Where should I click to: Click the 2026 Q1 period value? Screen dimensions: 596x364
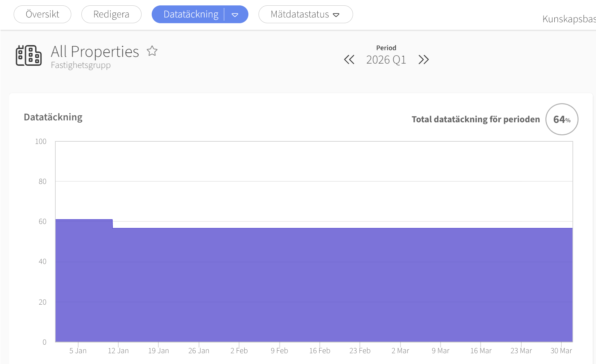(386, 60)
